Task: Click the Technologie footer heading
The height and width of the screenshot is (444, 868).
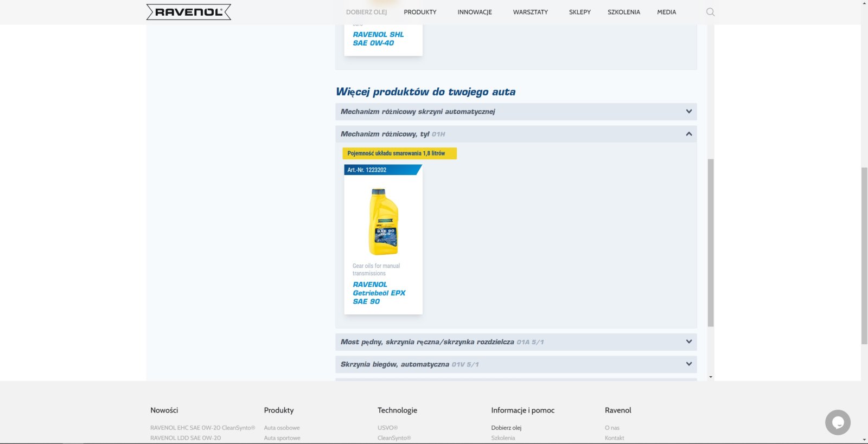Action: (398, 410)
